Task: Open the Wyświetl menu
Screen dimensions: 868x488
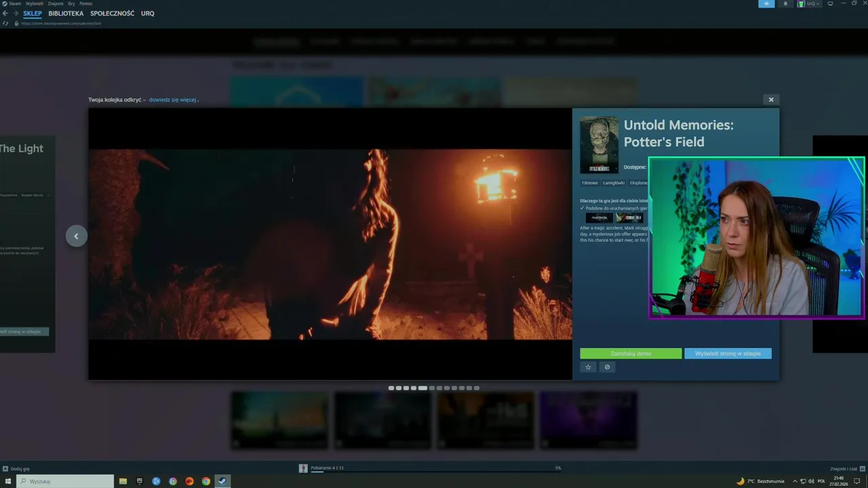Action: (x=35, y=3)
